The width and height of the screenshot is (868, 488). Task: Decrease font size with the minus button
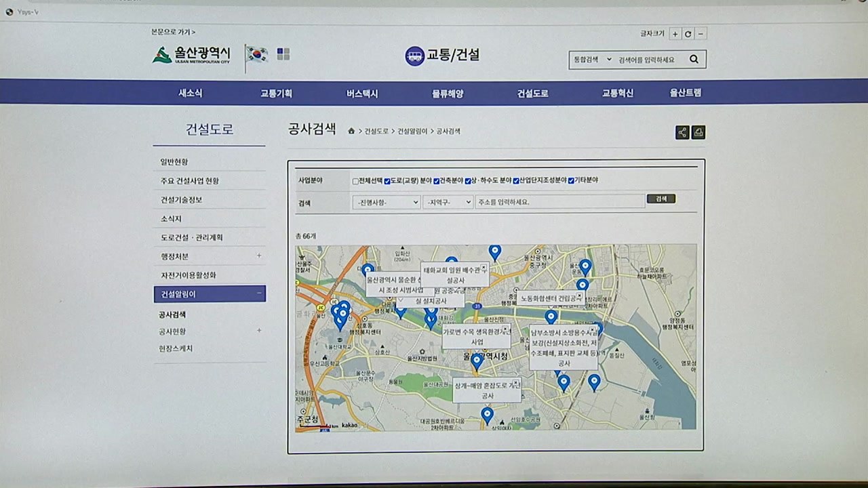[701, 34]
